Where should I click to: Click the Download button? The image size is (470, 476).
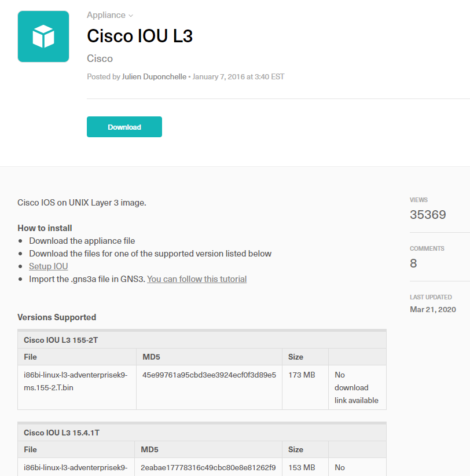click(124, 127)
